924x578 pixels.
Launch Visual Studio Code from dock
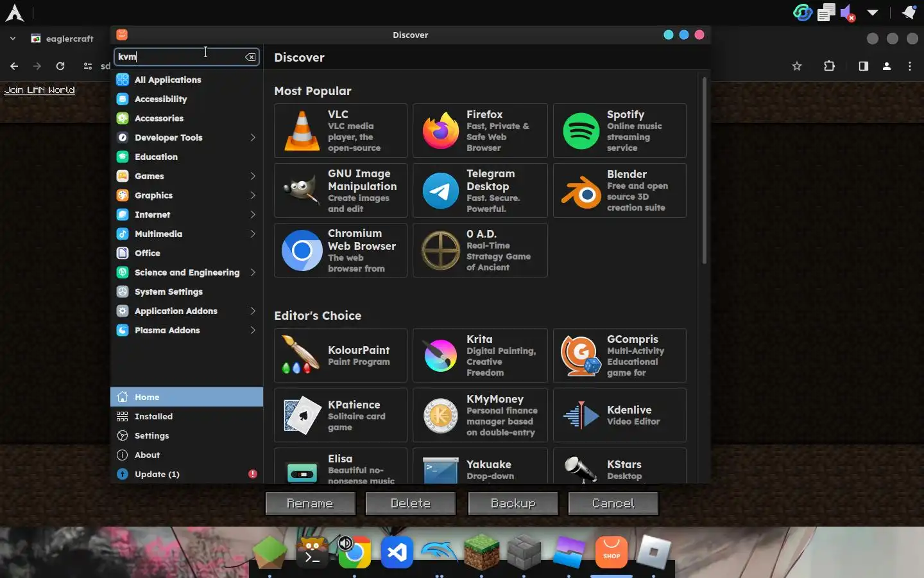click(397, 552)
